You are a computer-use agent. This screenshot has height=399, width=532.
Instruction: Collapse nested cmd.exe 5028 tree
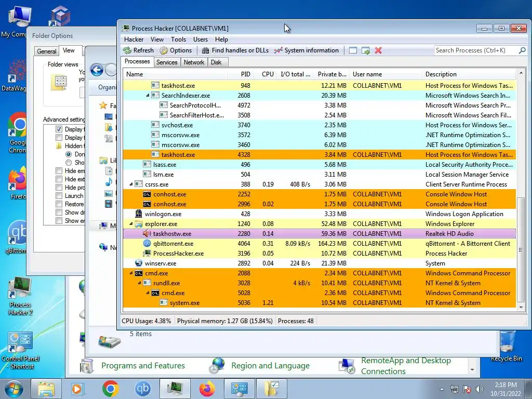pos(148,293)
